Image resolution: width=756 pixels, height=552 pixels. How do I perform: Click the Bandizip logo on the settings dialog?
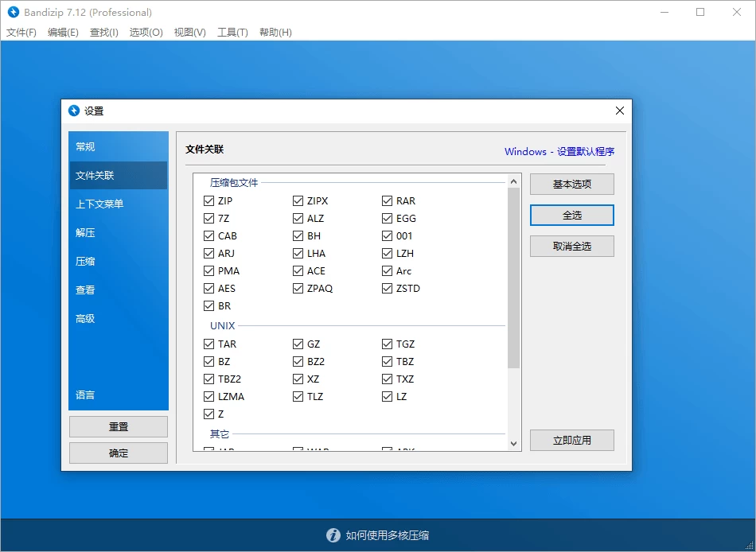pyautogui.click(x=74, y=111)
